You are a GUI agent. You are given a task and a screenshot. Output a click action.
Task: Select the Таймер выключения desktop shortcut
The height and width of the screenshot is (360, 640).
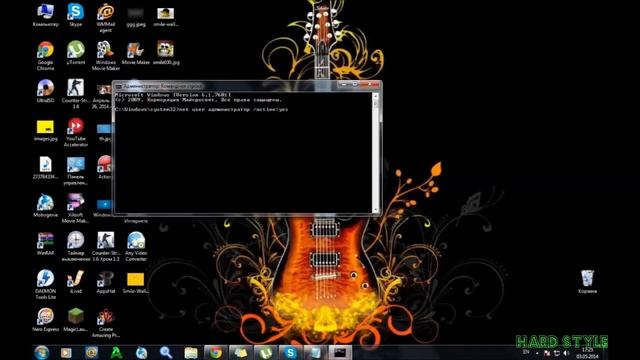pos(76,247)
